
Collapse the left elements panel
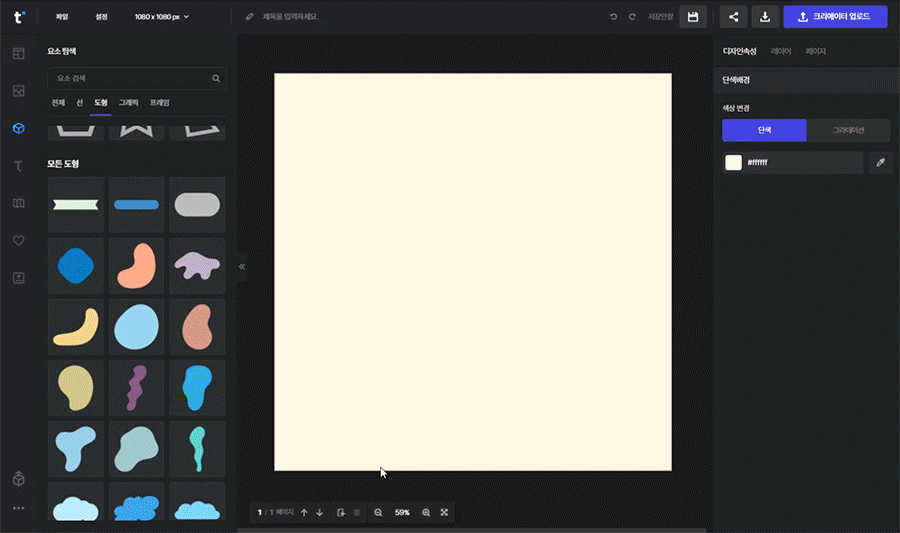[x=241, y=266]
